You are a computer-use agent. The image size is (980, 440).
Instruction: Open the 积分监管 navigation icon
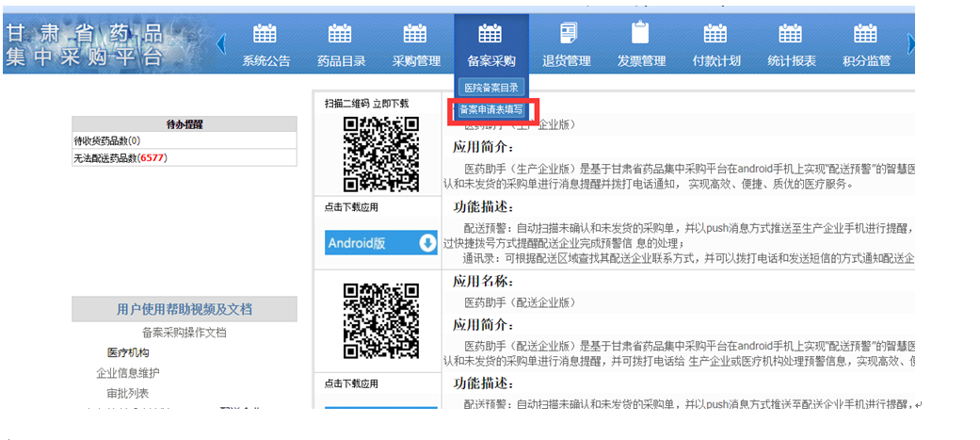866,33
